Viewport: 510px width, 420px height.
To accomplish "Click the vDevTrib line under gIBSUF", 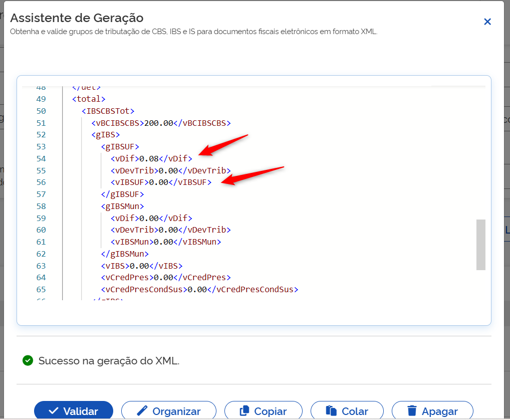I will (171, 170).
